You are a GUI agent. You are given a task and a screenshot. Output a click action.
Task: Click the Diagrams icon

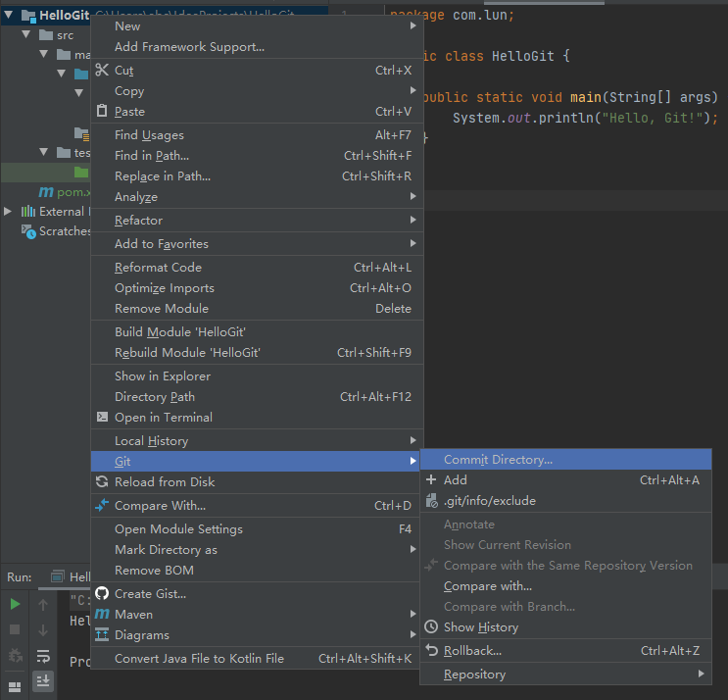(102, 634)
